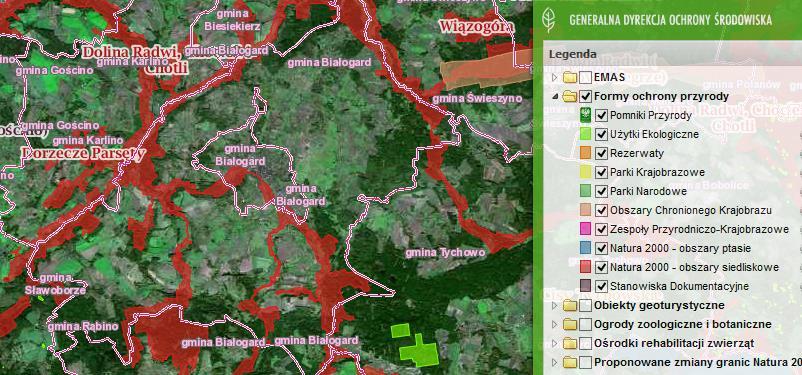Click the Legenda panel heading
The height and width of the screenshot is (375, 802).
coord(572,54)
